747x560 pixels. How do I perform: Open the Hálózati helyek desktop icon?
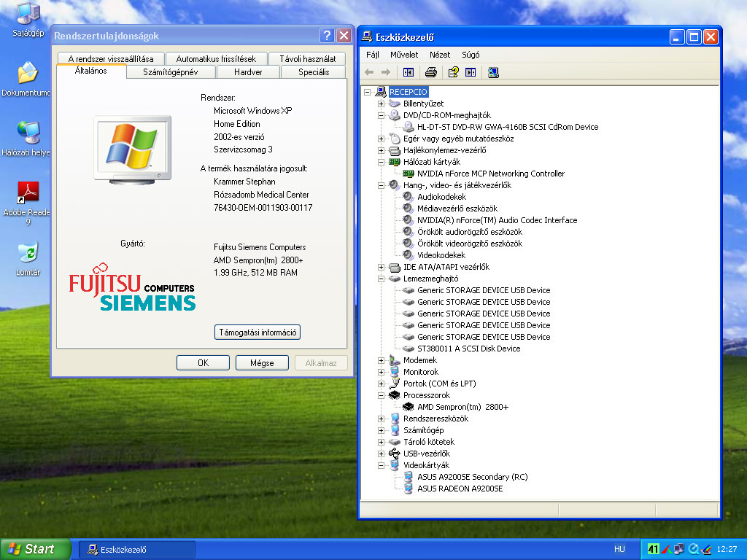tap(26, 139)
